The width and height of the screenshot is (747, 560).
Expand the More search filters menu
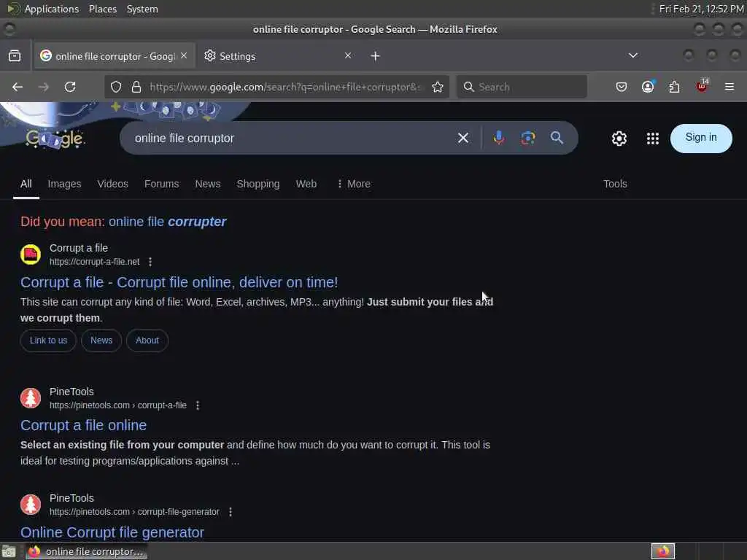coord(354,184)
